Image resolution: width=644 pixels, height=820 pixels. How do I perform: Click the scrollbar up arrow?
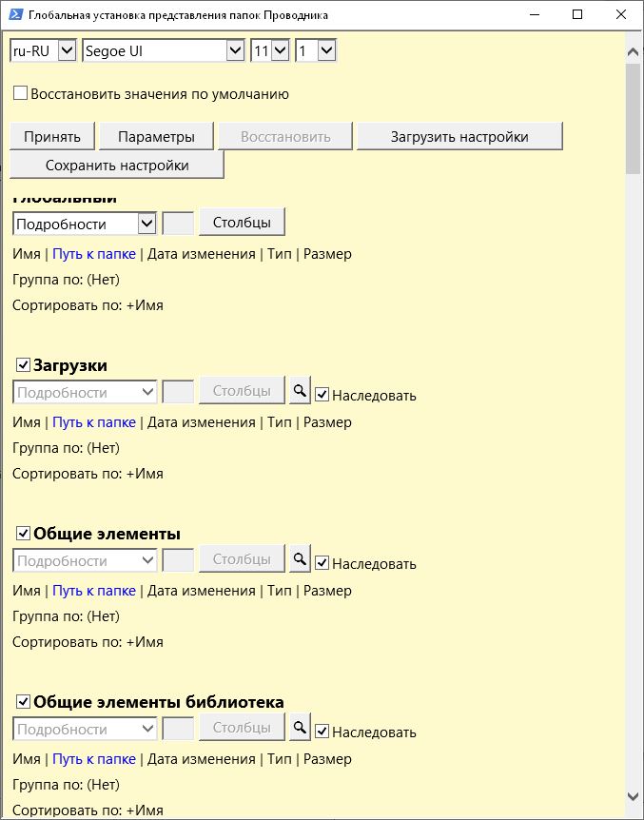[633, 52]
